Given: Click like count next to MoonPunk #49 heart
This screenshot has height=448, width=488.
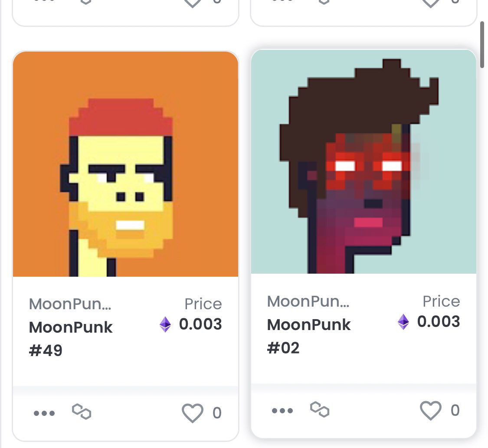Looking at the screenshot, I should pyautogui.click(x=217, y=413).
